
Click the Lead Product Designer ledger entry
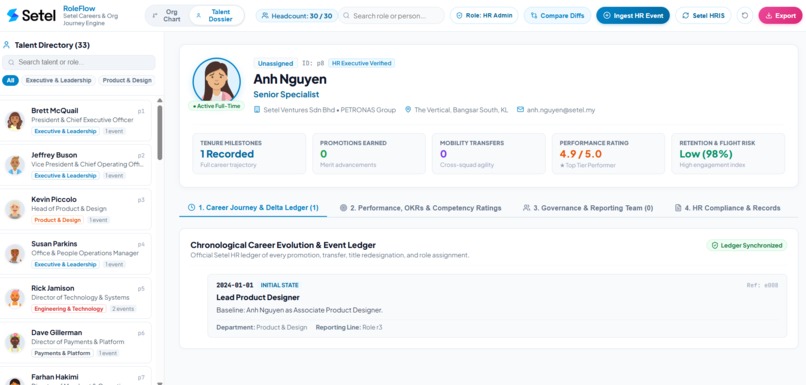[497, 306]
